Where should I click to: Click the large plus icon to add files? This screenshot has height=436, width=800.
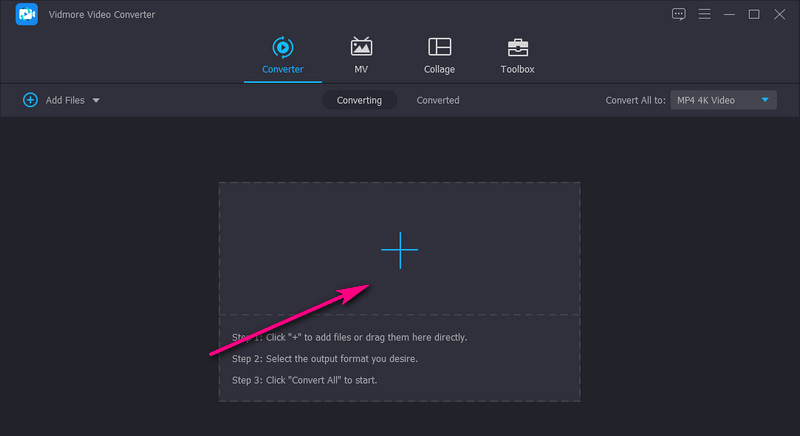(399, 250)
